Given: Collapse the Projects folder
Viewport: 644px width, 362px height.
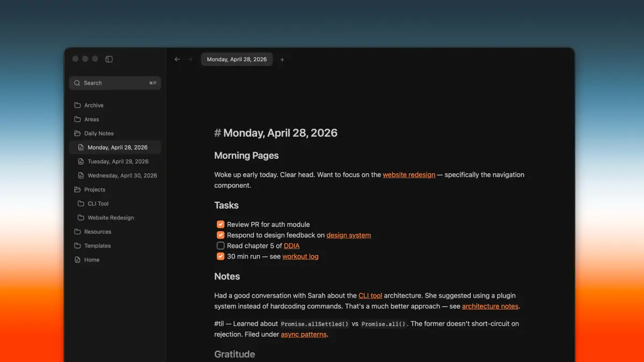Looking at the screenshot, I should (x=115, y=189).
